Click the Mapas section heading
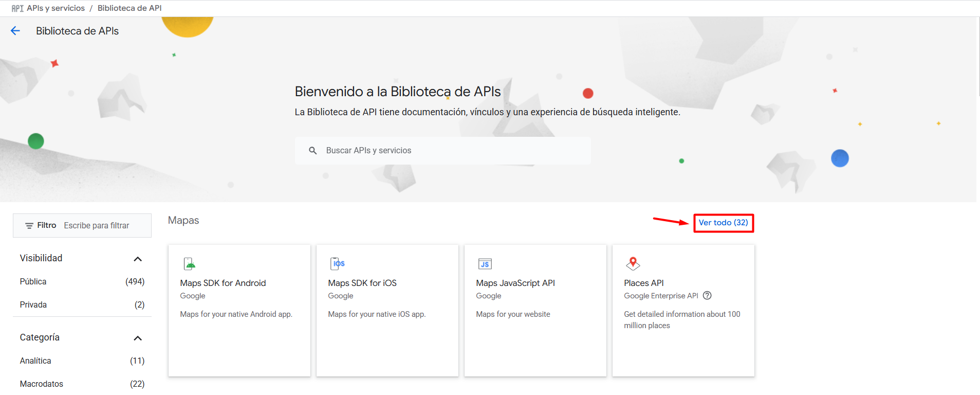 (183, 221)
